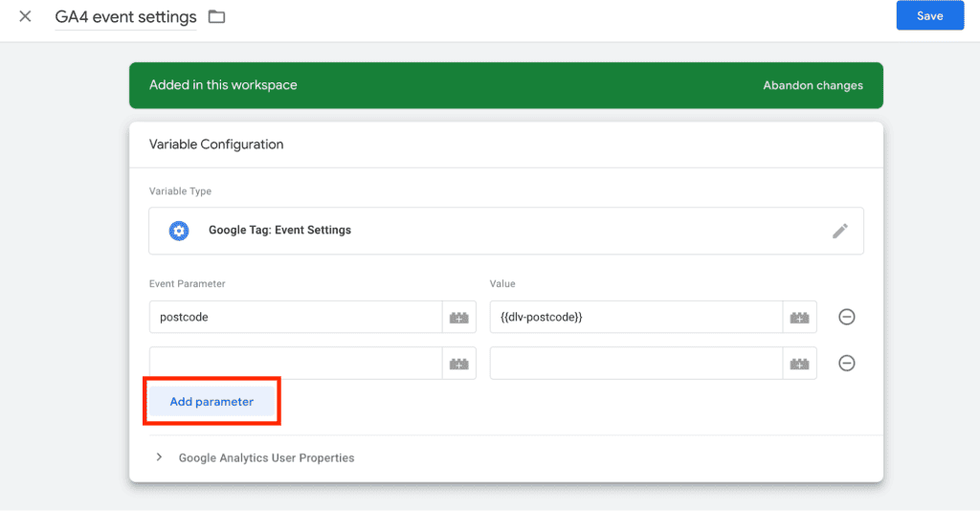Click the Variable Type label
Screen dimensions: 980x511
pyautogui.click(x=180, y=191)
